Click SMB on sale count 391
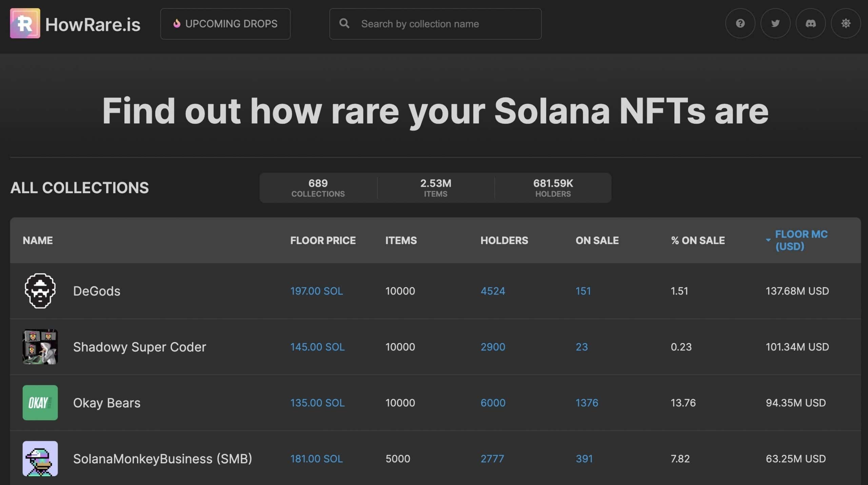This screenshot has height=485, width=868. 584,459
